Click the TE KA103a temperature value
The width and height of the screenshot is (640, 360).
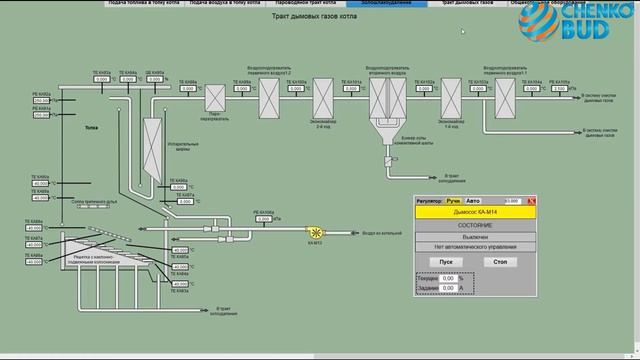[x=478, y=89]
